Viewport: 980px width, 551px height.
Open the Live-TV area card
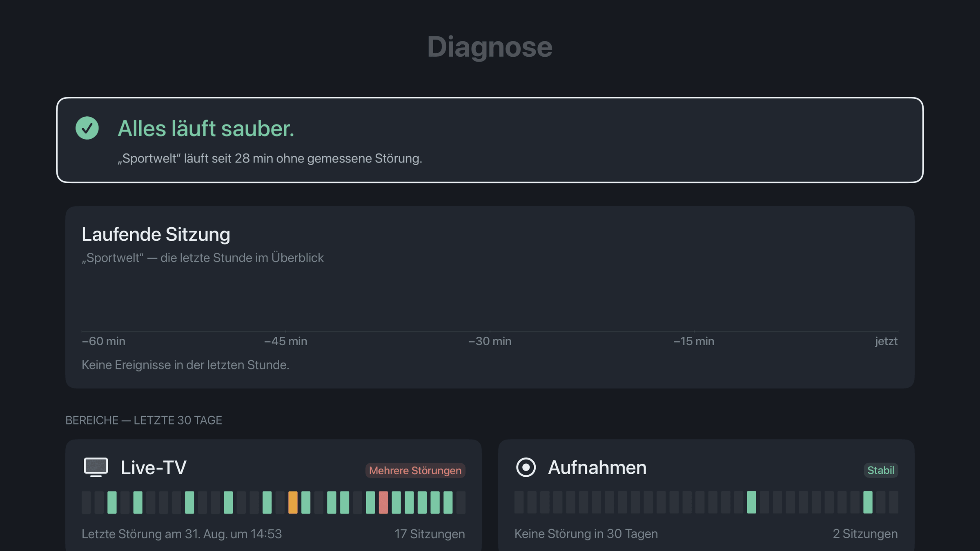pyautogui.click(x=274, y=495)
